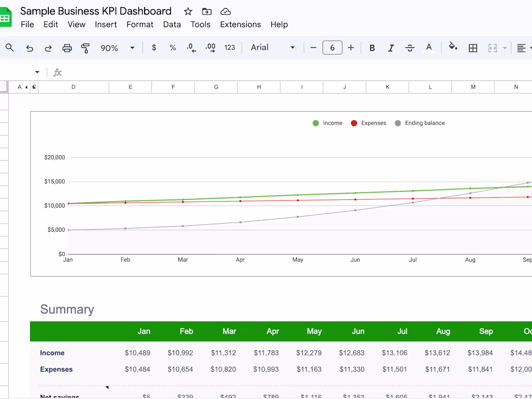Screen dimensions: 532x399
Task: Rename the document title Sample Business KPI Dashboard
Action: coord(96,11)
